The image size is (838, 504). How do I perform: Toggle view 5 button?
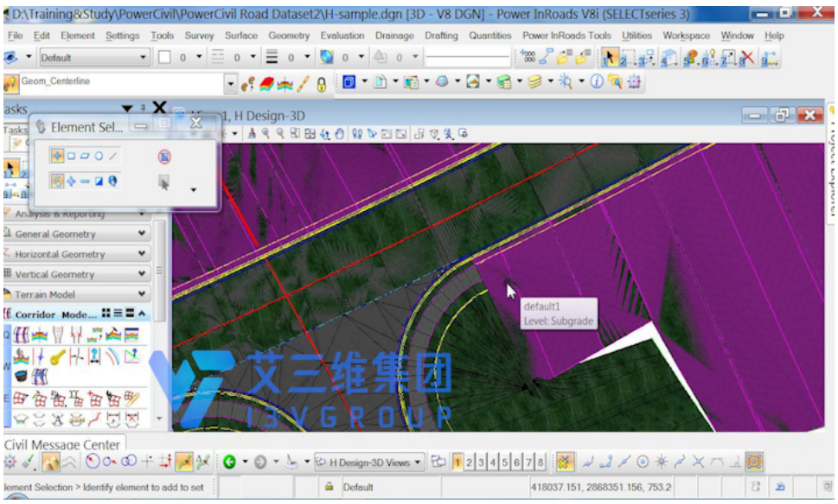click(x=505, y=462)
